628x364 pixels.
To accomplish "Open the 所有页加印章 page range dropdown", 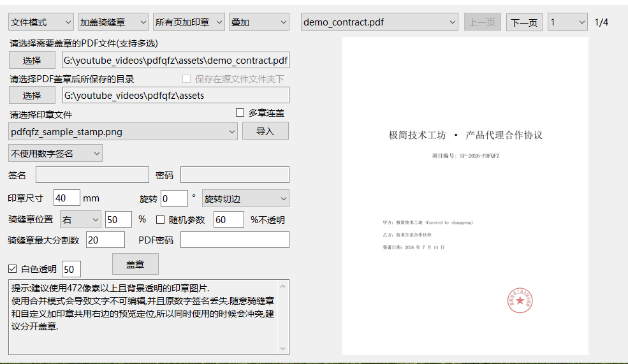I will click(189, 22).
